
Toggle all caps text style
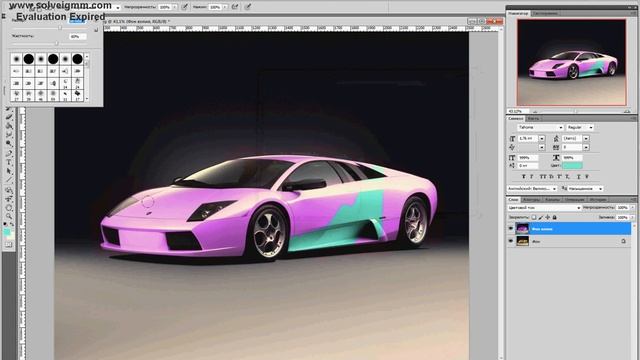point(542,177)
